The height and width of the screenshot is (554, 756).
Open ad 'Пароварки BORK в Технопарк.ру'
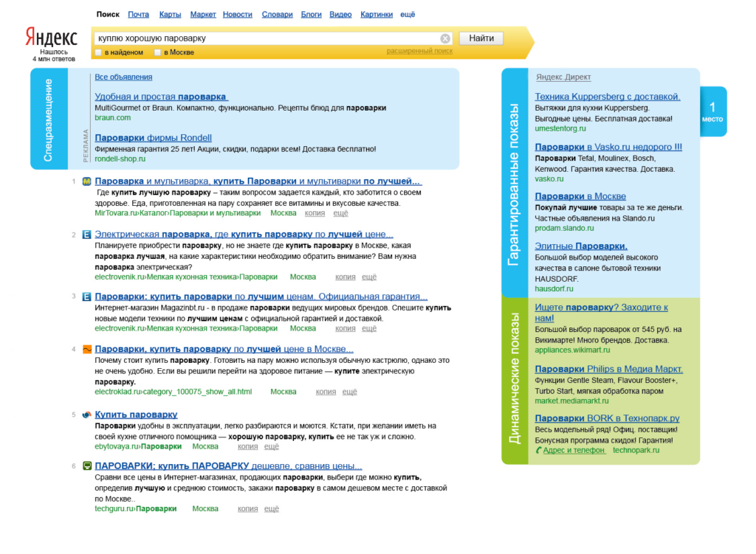607,418
